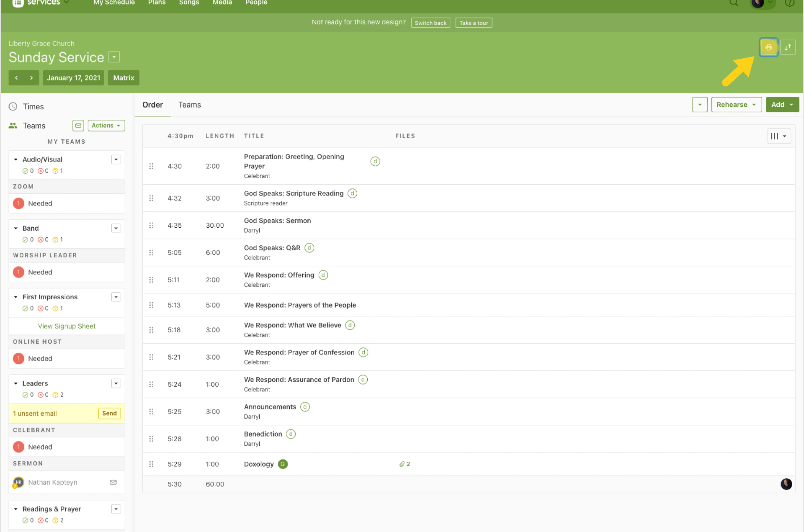Click the description badge on Benediction

[291, 434]
